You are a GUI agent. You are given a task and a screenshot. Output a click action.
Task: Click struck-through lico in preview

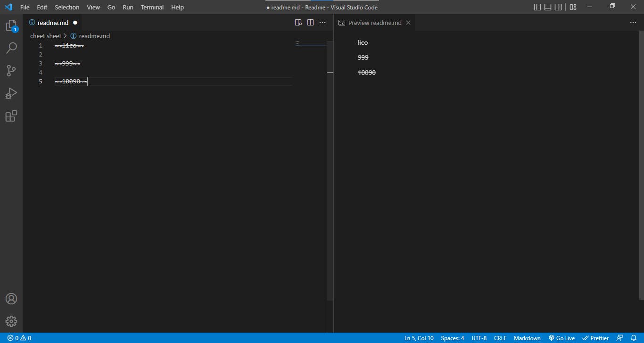click(x=363, y=42)
